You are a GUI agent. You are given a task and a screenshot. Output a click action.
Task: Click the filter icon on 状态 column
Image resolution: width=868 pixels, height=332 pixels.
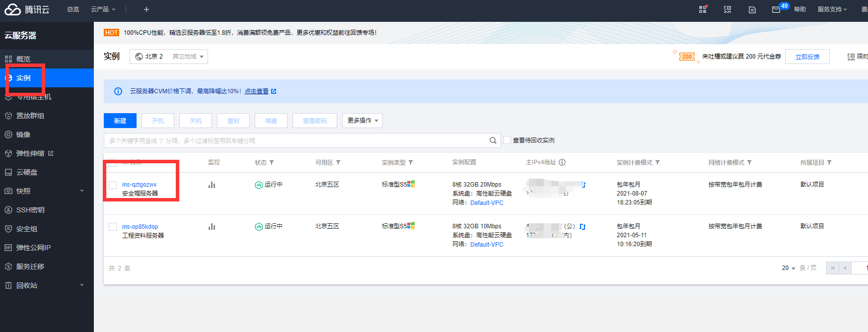click(272, 163)
